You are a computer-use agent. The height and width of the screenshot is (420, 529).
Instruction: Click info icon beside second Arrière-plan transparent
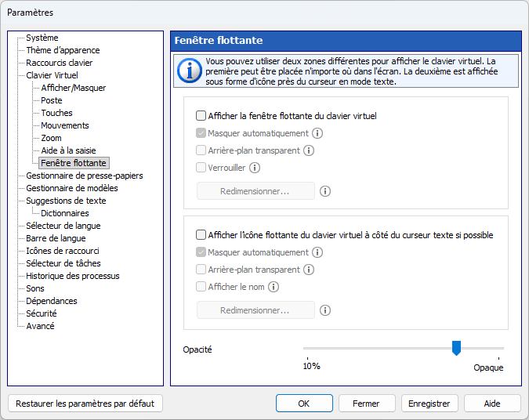pyautogui.click(x=309, y=270)
